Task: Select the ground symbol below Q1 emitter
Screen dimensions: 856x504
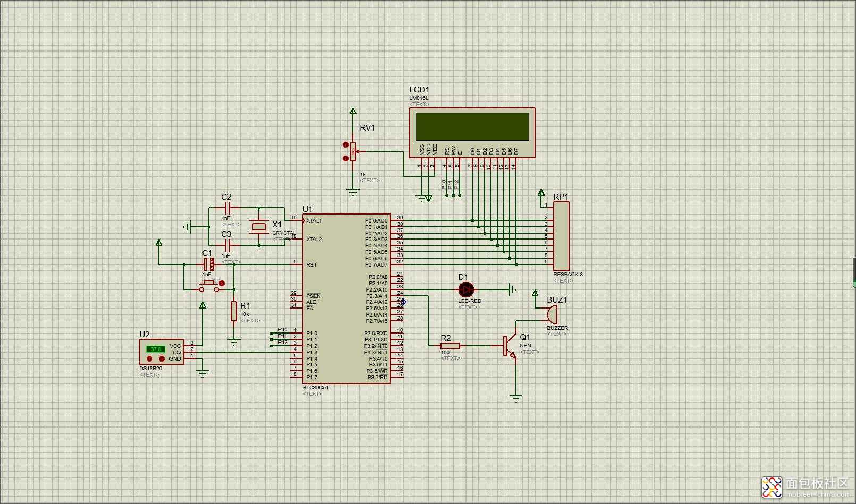Action: coord(515,398)
